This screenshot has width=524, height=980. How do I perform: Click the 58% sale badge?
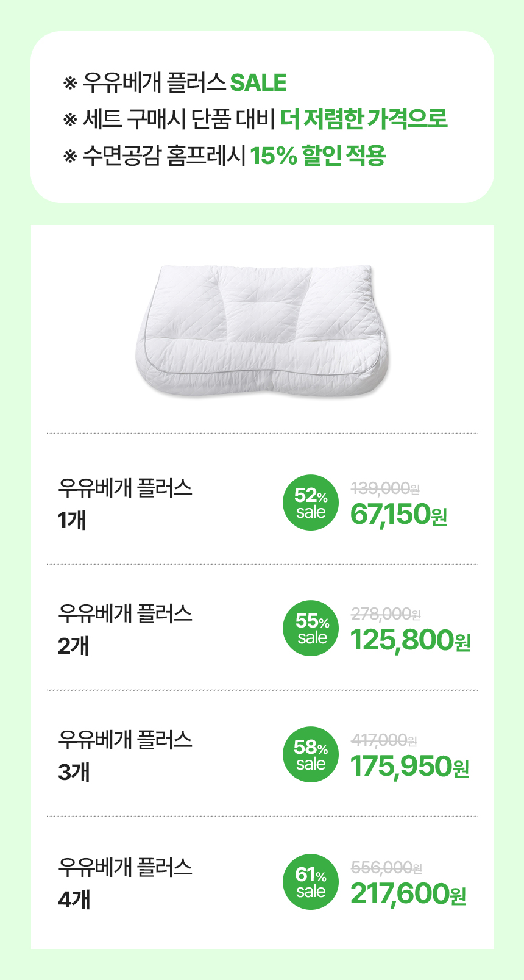coord(311,754)
